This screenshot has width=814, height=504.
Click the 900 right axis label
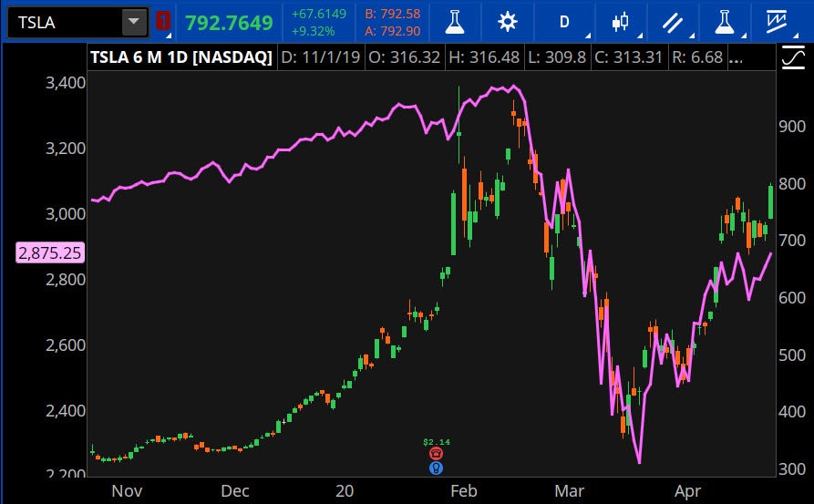point(792,127)
